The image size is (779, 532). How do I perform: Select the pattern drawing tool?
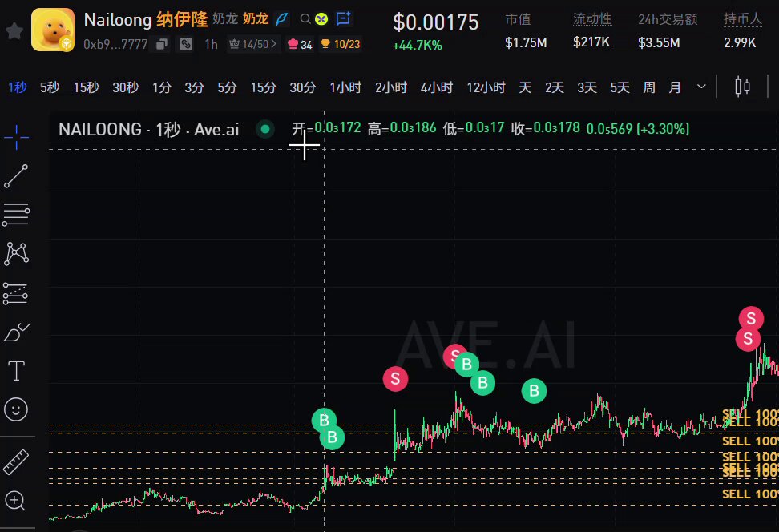point(16,253)
